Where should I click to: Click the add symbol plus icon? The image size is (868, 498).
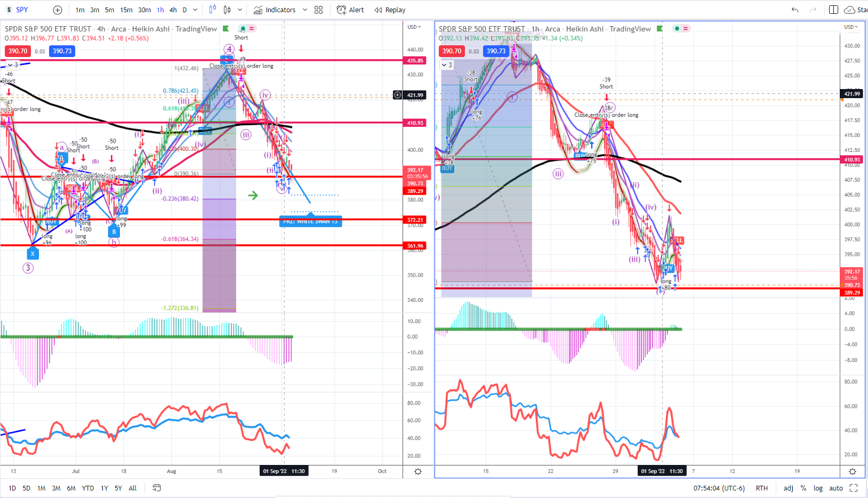[58, 10]
